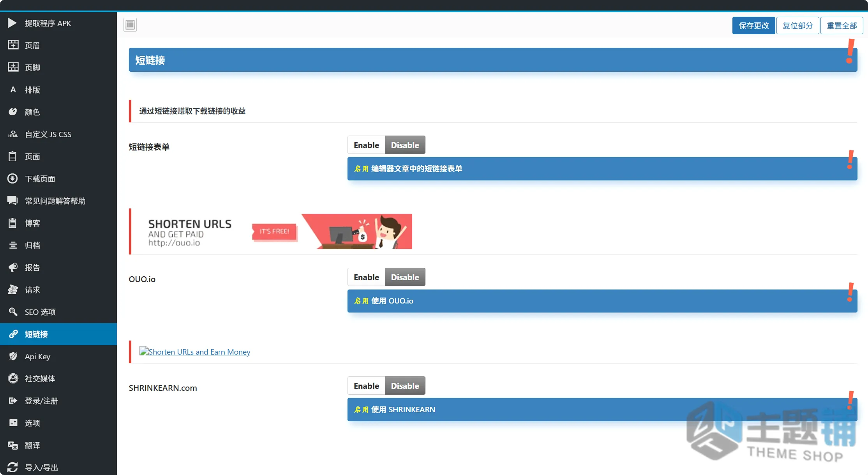Click the expand-all-sections icon in top toolbar

[x=130, y=25]
